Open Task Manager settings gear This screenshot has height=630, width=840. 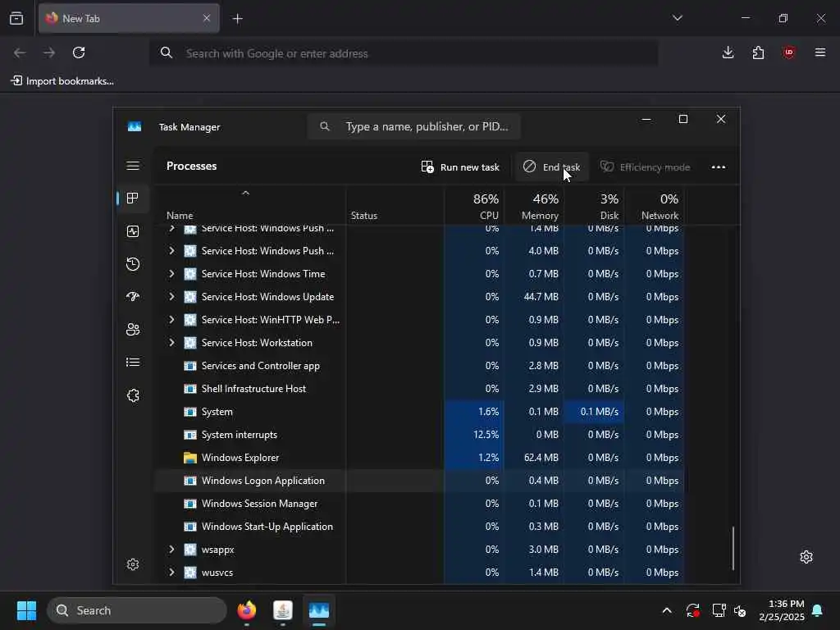[x=133, y=564]
